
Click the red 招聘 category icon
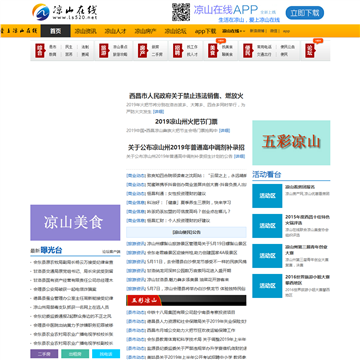177,51
